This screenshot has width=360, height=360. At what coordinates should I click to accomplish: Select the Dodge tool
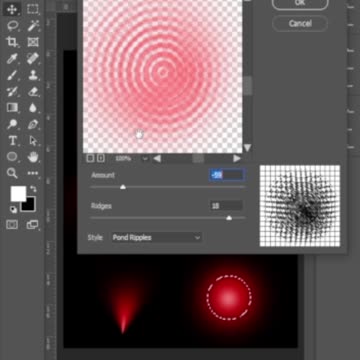[12, 124]
